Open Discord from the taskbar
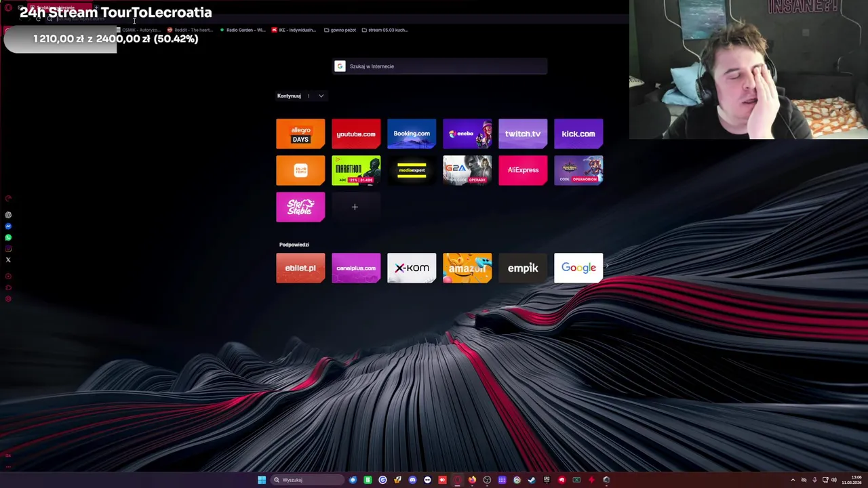The height and width of the screenshot is (488, 868). tap(412, 480)
